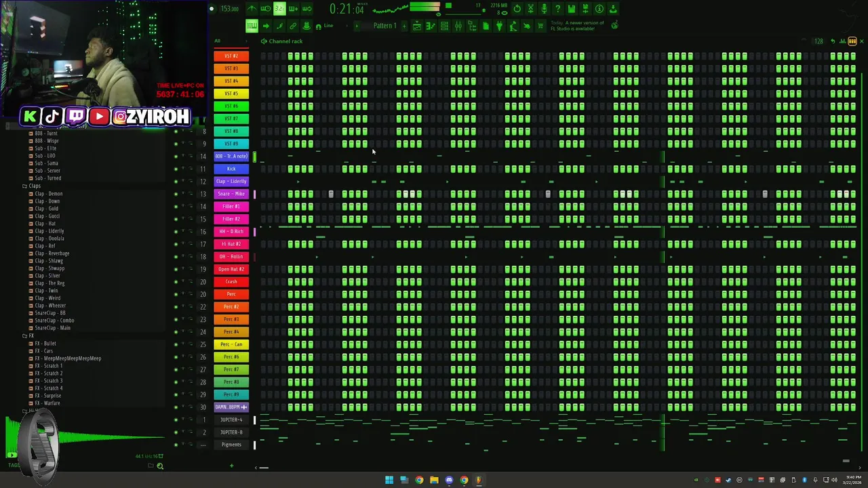Click the browser search magnifier icon
868x488 pixels.
[160, 466]
